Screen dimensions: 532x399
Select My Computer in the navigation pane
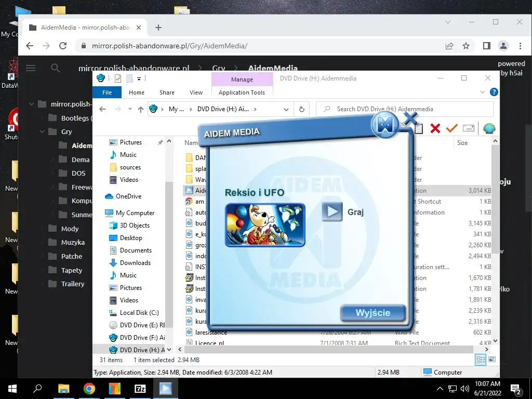(130, 212)
